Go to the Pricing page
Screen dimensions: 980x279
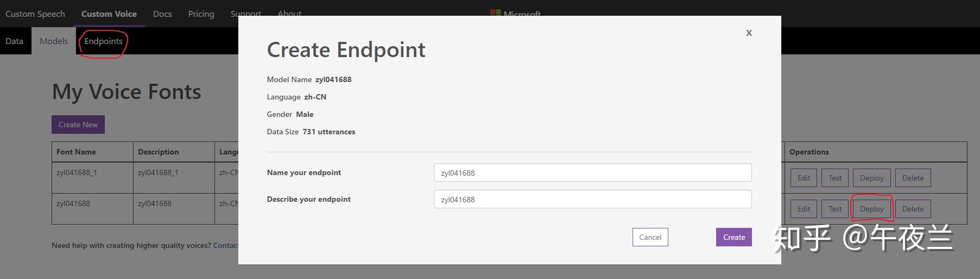(201, 14)
